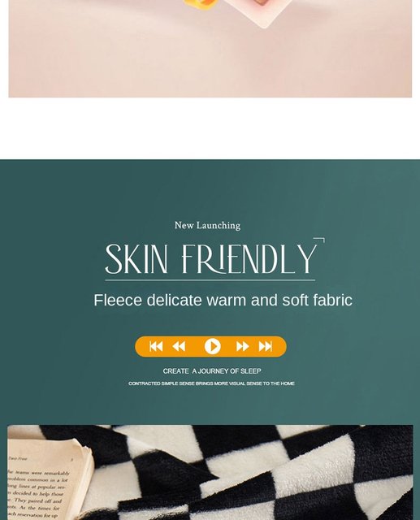Click the skip-to-previous track icon

click(x=156, y=347)
